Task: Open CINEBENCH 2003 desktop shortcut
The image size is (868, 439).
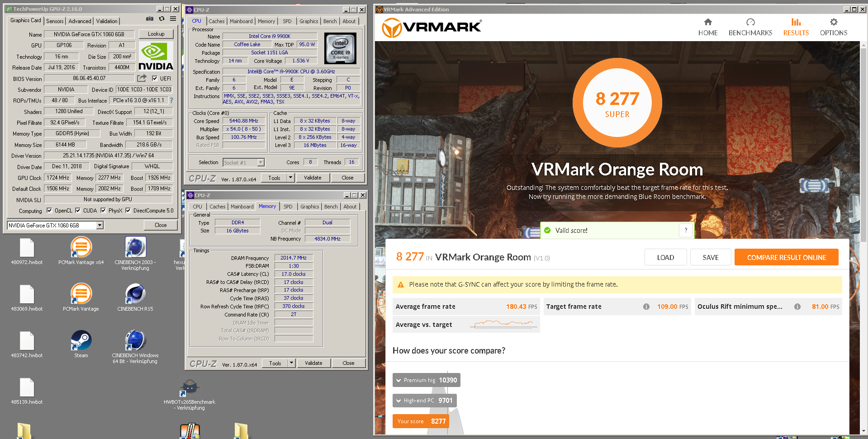Action: (135, 247)
